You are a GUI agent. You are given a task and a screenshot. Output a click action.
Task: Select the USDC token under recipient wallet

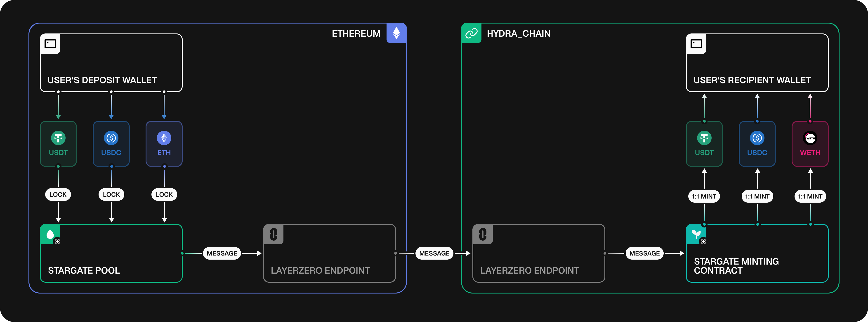(x=757, y=144)
